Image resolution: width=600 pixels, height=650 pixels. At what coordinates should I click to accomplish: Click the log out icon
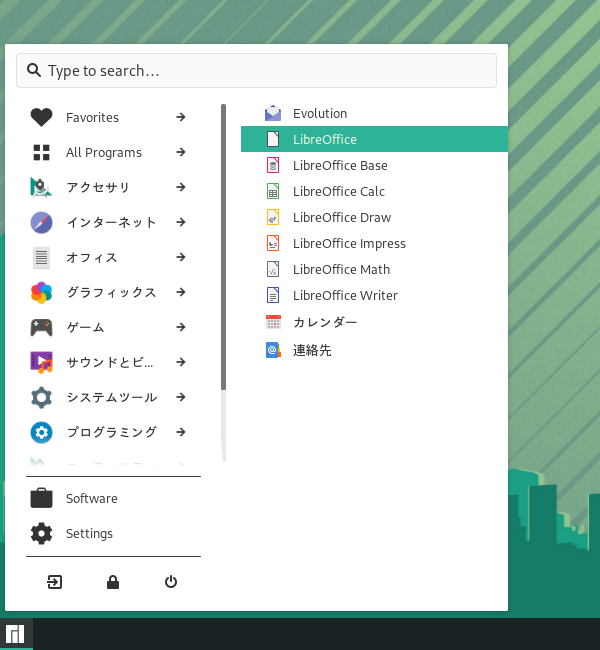pyautogui.click(x=54, y=582)
